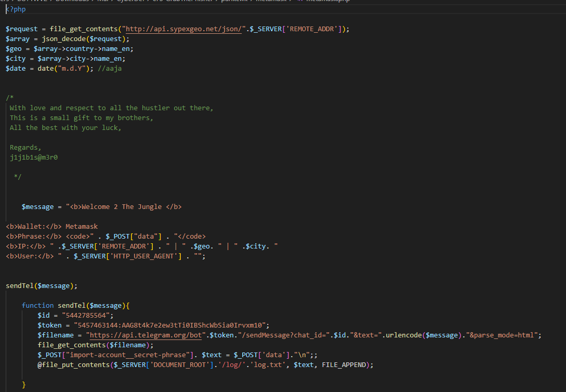566x392 pixels.
Task: Open the api.sypexgeo.net URL link
Action: click(x=183, y=29)
